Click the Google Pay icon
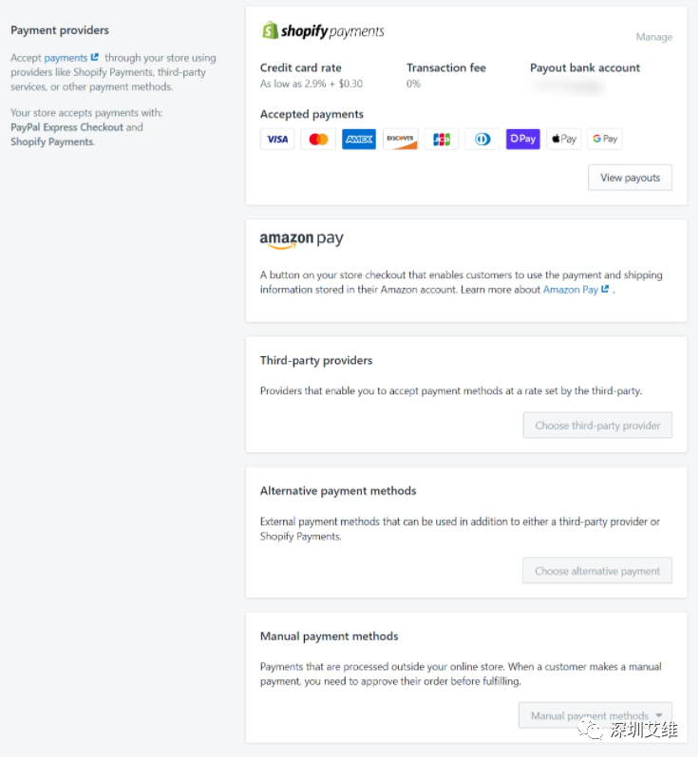Image resolution: width=700 pixels, height=760 pixels. pos(606,140)
